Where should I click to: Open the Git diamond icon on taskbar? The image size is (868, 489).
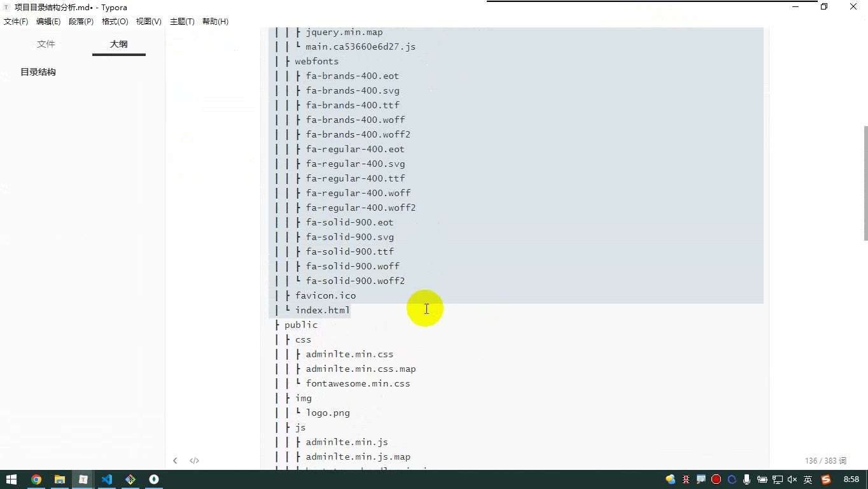130,479
